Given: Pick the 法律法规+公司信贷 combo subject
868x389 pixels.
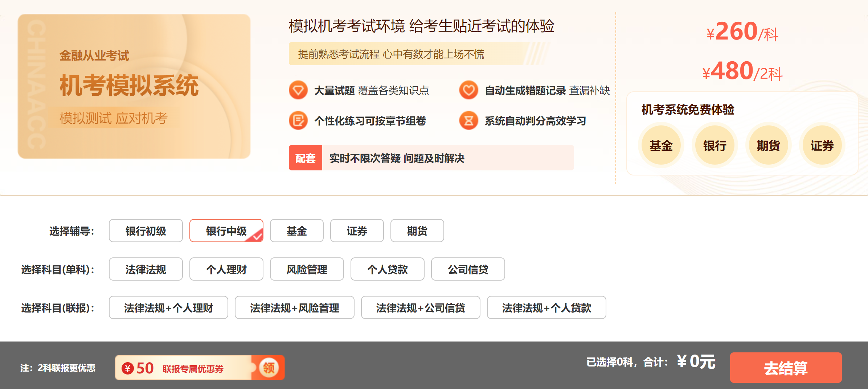Looking at the screenshot, I should (421, 307).
